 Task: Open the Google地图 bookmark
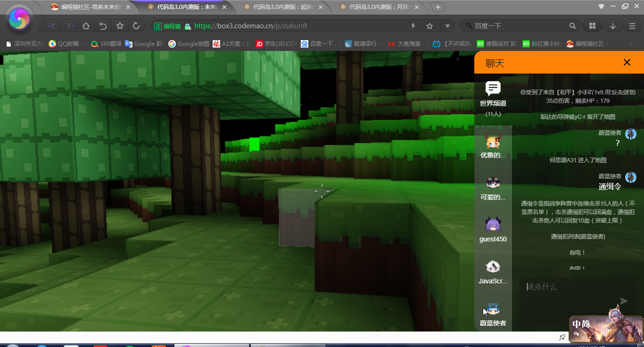[x=189, y=44]
